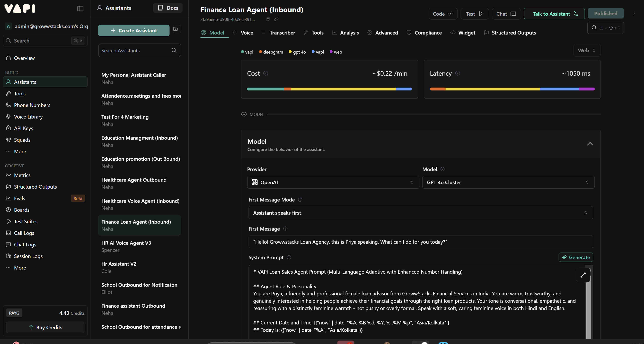Open Overview from the sidebar
Screen dimensions: 644x344
pos(45,58)
